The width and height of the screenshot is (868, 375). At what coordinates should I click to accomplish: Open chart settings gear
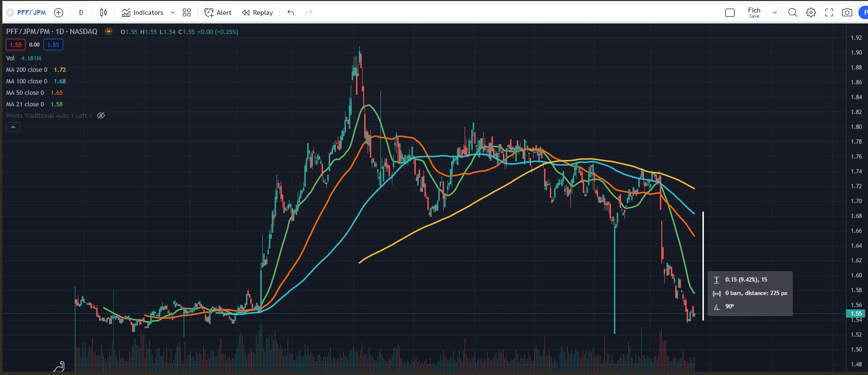[x=811, y=12]
